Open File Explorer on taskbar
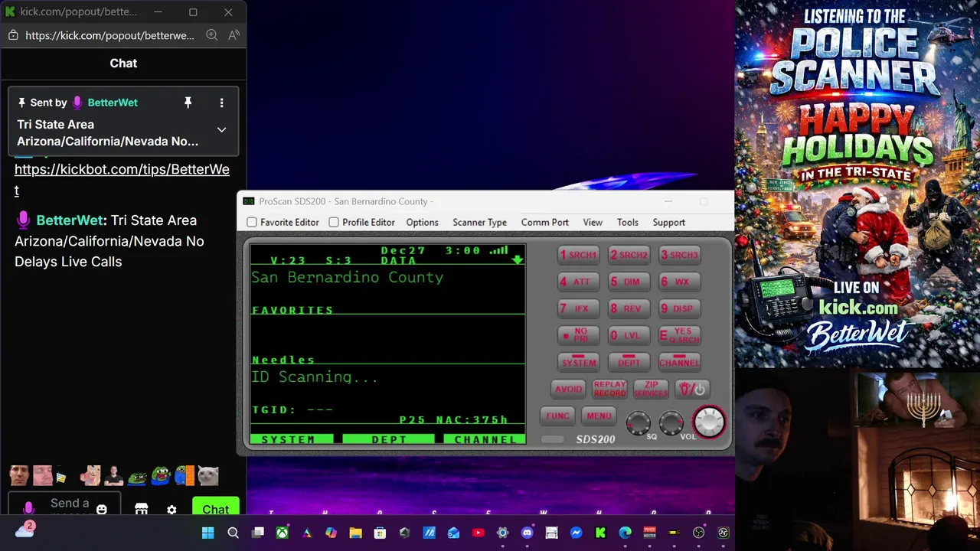The image size is (980, 551). tap(355, 533)
